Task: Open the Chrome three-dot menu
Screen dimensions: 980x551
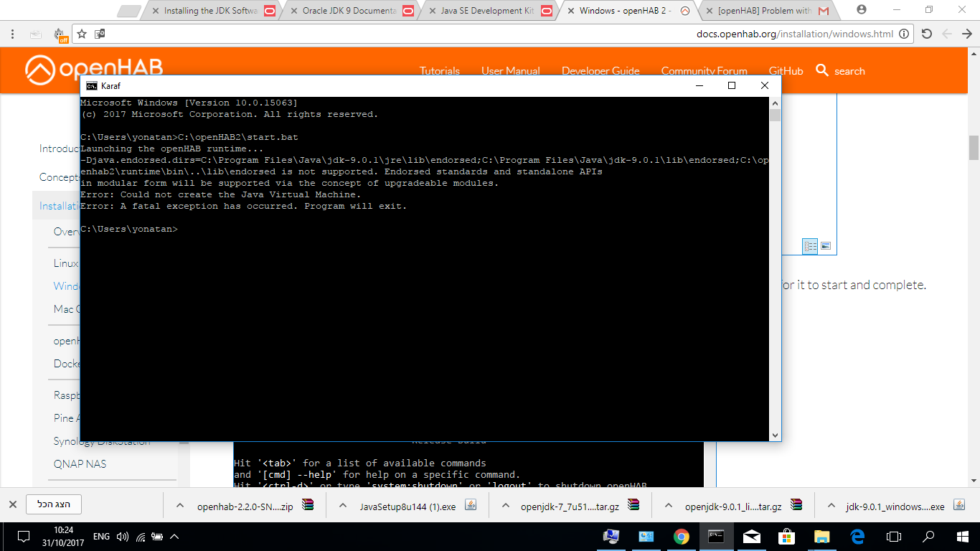Action: (x=13, y=34)
